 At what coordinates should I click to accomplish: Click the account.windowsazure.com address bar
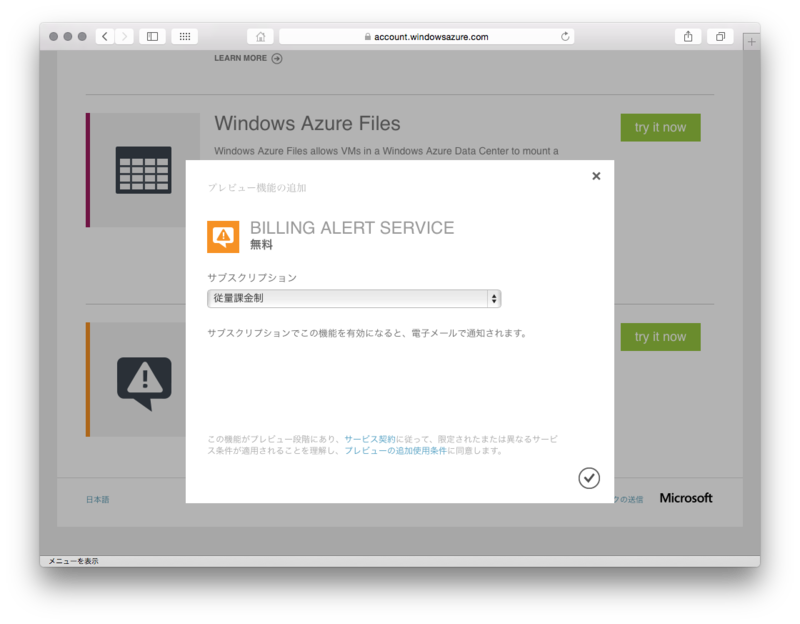coord(427,37)
